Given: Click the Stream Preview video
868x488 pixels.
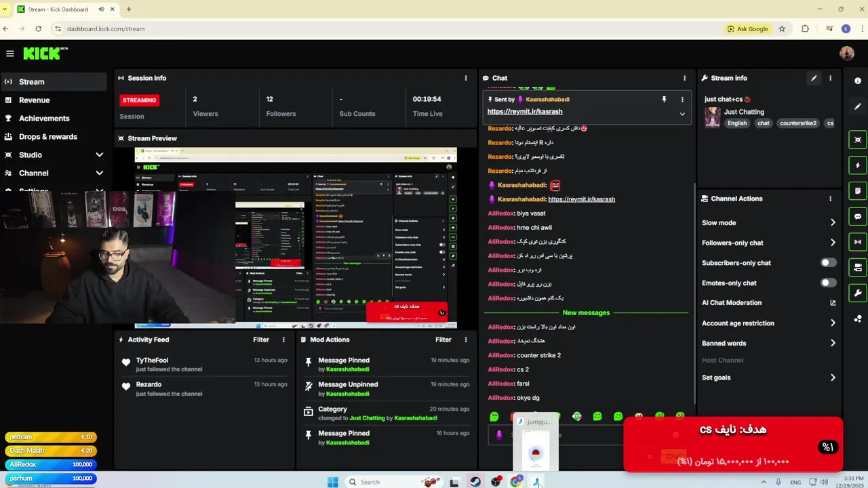Looking at the screenshot, I should tap(296, 237).
